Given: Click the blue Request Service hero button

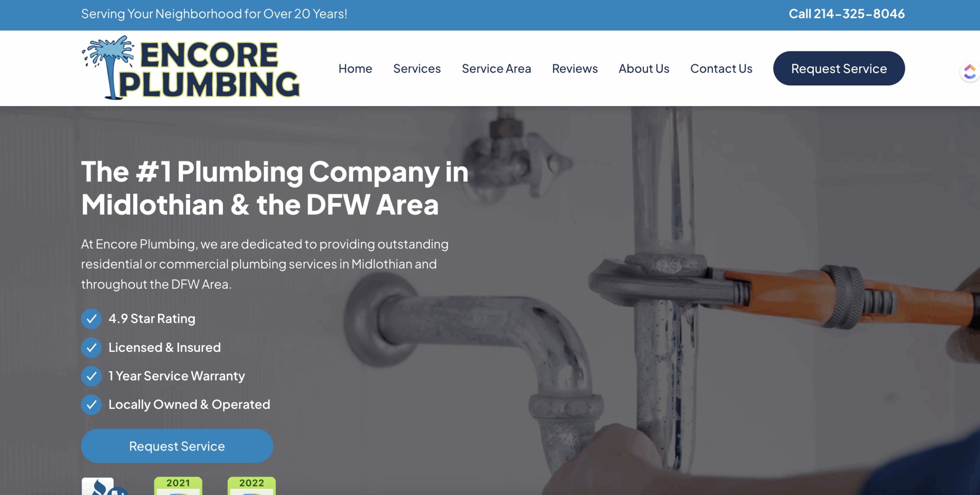Looking at the screenshot, I should point(177,446).
